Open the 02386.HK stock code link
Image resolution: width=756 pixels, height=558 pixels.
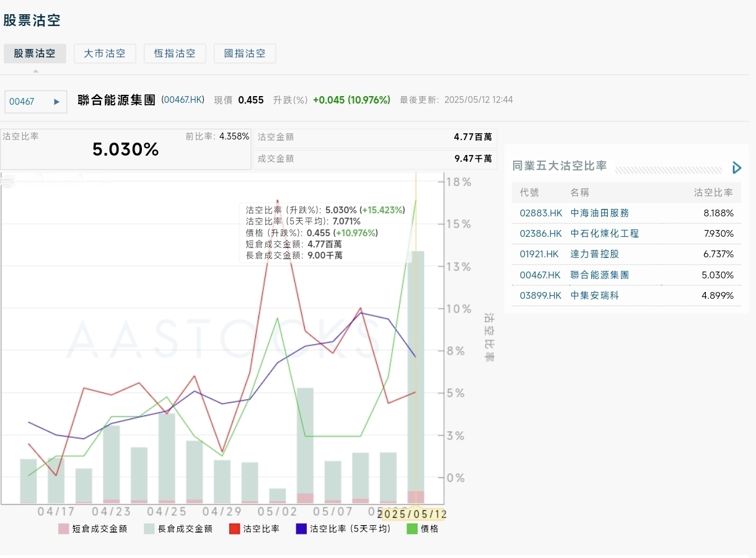[541, 233]
